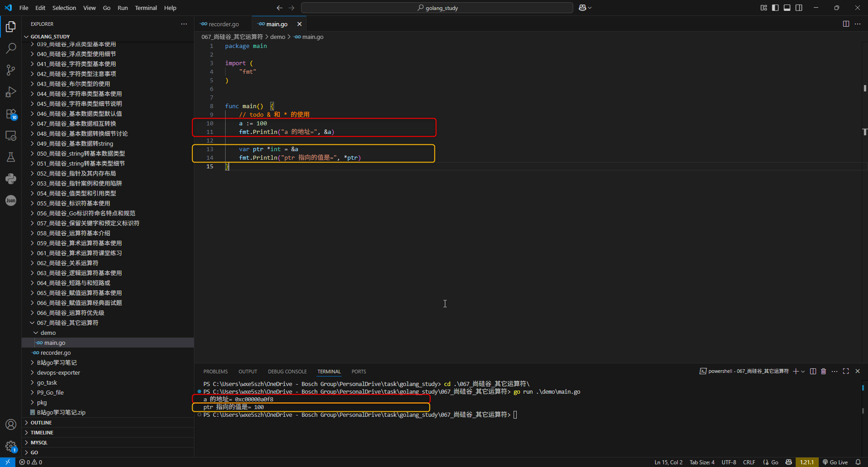Kill the terminal with the trash icon
This screenshot has width=868, height=467.
coord(824,372)
